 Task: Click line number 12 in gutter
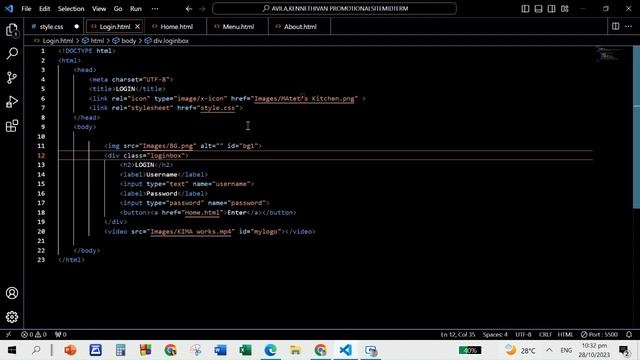pyautogui.click(x=41, y=156)
